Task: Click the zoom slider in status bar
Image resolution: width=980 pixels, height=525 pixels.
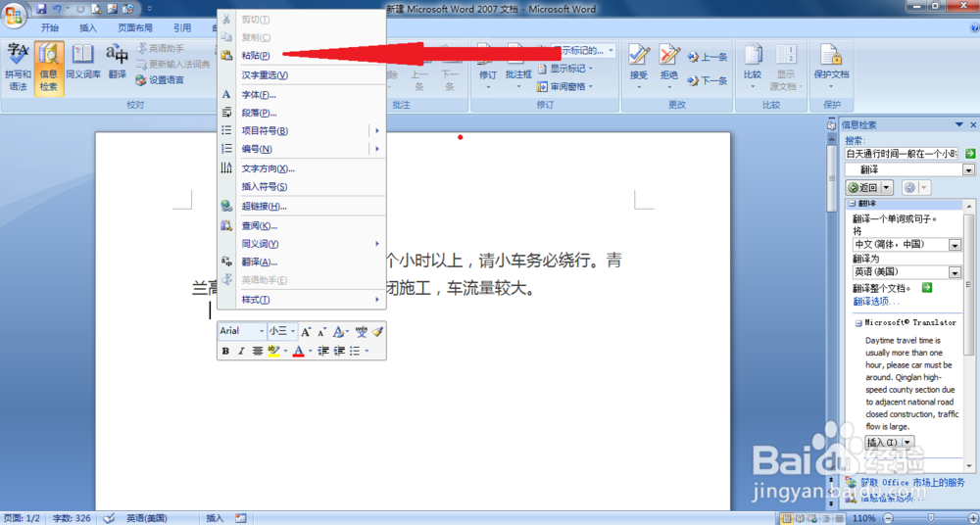Action: [931, 518]
